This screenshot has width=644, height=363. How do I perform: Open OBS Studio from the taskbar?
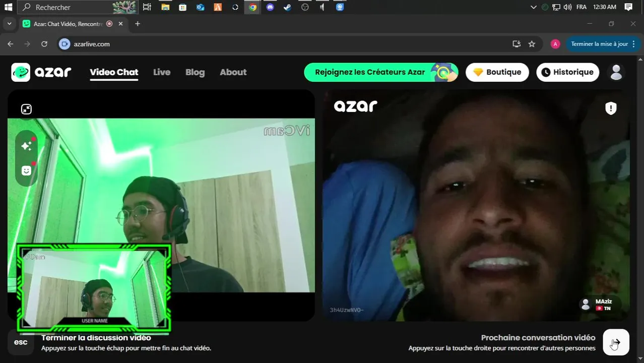[x=305, y=7]
